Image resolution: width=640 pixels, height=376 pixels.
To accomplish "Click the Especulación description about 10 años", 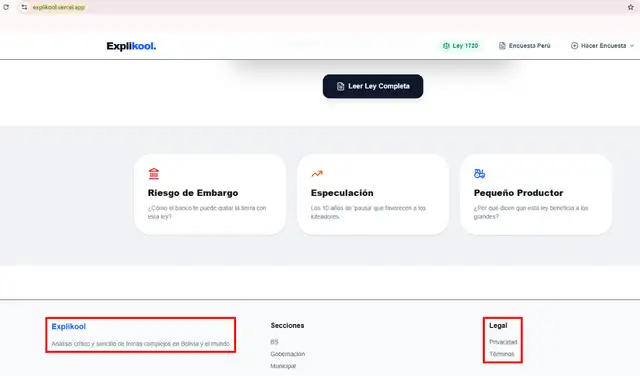I will pyautogui.click(x=368, y=212).
